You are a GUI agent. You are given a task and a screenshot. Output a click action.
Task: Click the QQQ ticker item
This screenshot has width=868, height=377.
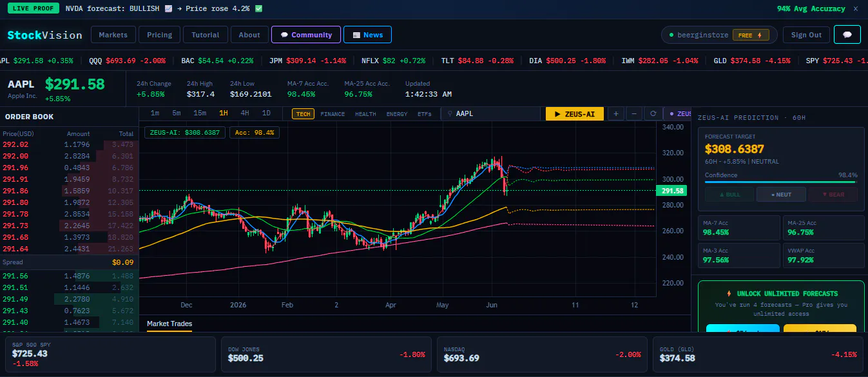(x=128, y=61)
